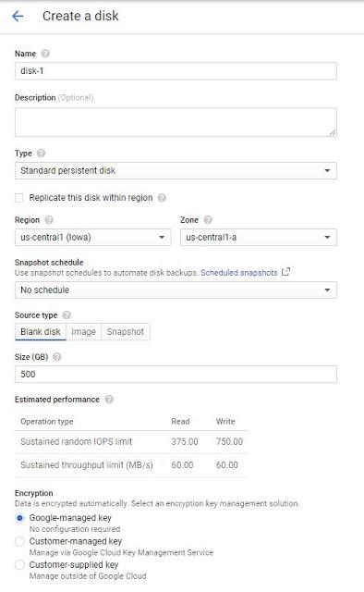The height and width of the screenshot is (592, 364).
Task: Open Region help icon
Action: (49, 220)
